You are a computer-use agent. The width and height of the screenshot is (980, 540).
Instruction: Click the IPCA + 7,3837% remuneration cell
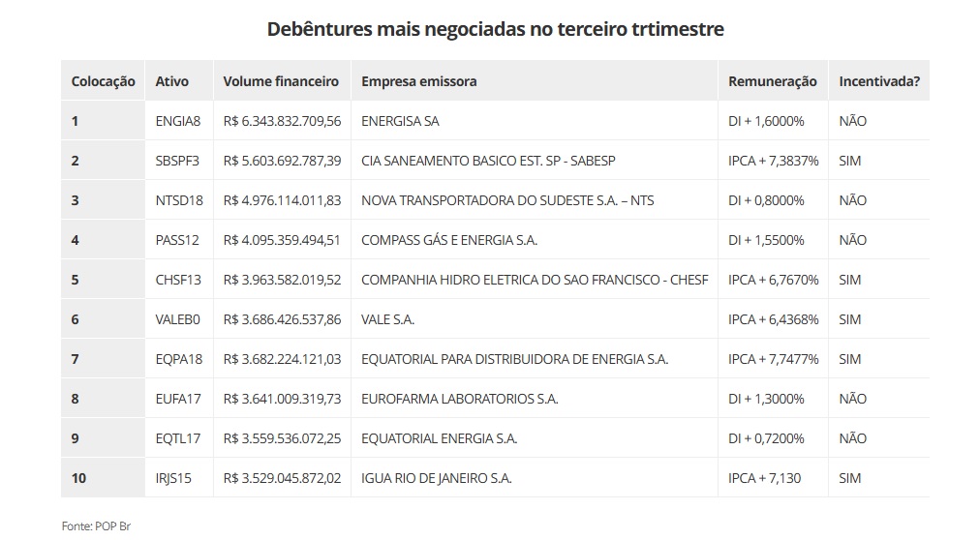point(773,161)
